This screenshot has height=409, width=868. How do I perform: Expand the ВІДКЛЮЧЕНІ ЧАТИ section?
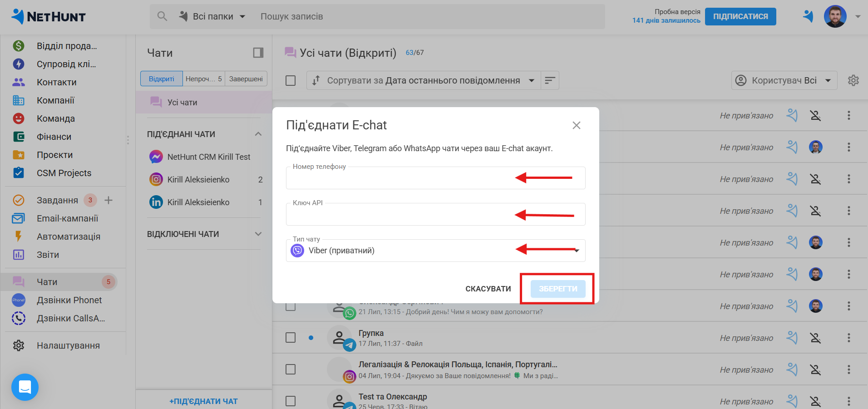coord(258,234)
